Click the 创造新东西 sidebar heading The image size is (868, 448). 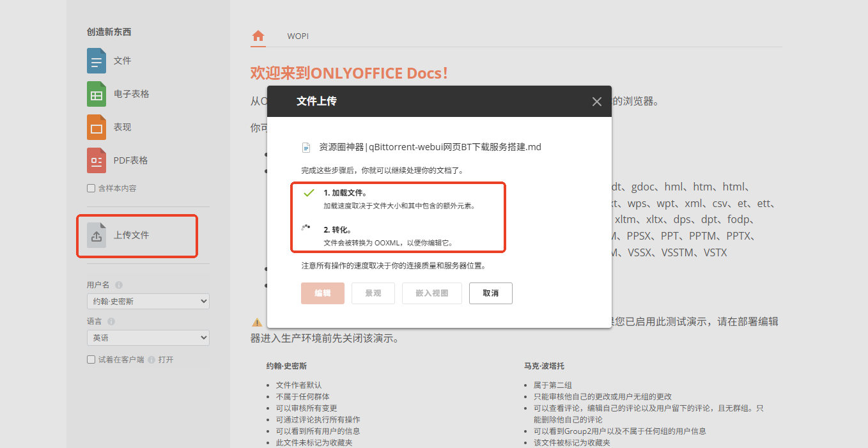pos(109,32)
